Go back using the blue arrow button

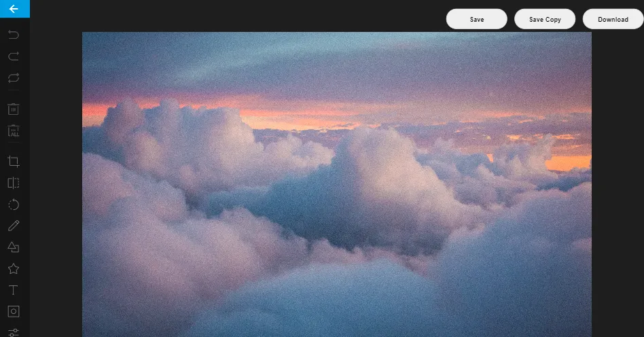pyautogui.click(x=15, y=9)
